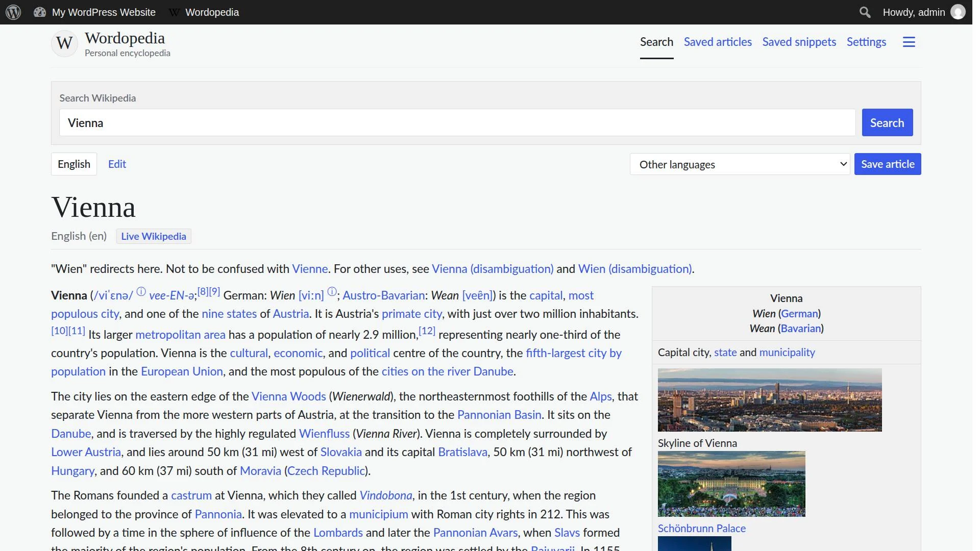Open the Saved snippets tab
Screen dimensions: 980x551
point(799,42)
